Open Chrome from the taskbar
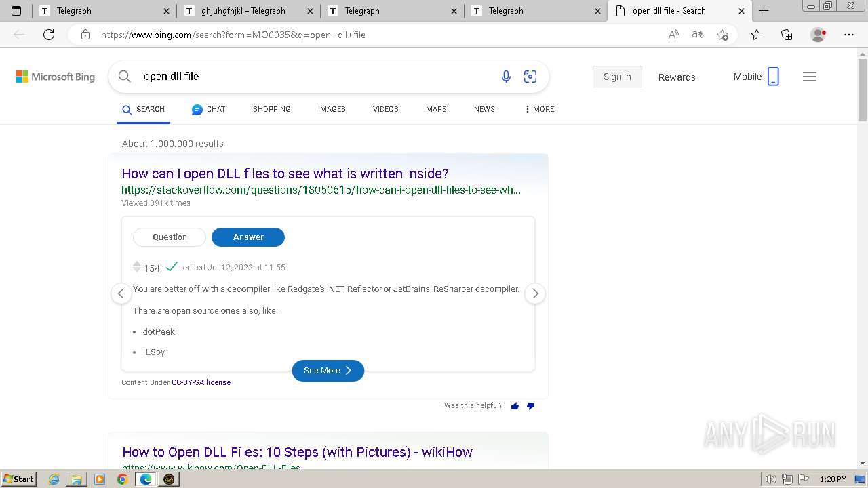Screen dimensions: 868x488 pyautogui.click(x=123, y=479)
